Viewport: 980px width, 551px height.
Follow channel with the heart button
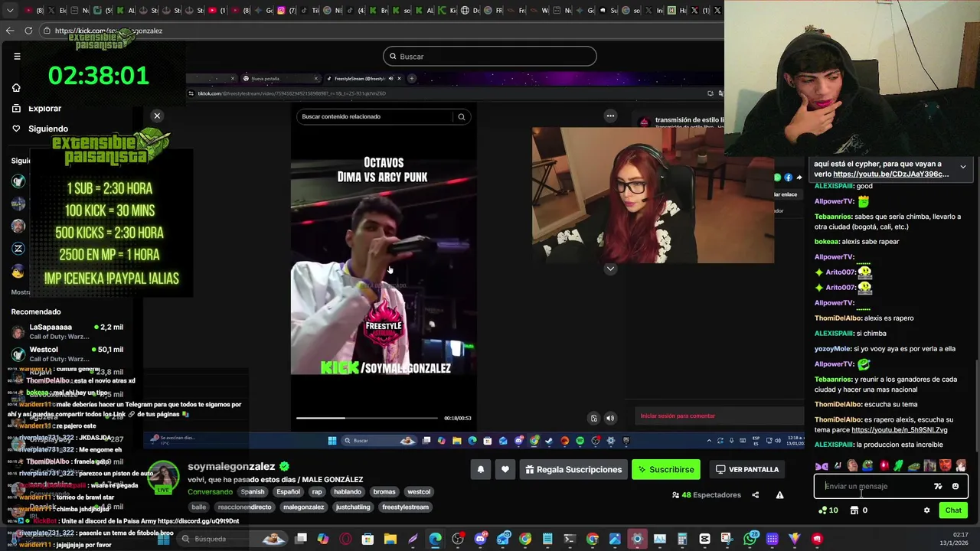(505, 469)
